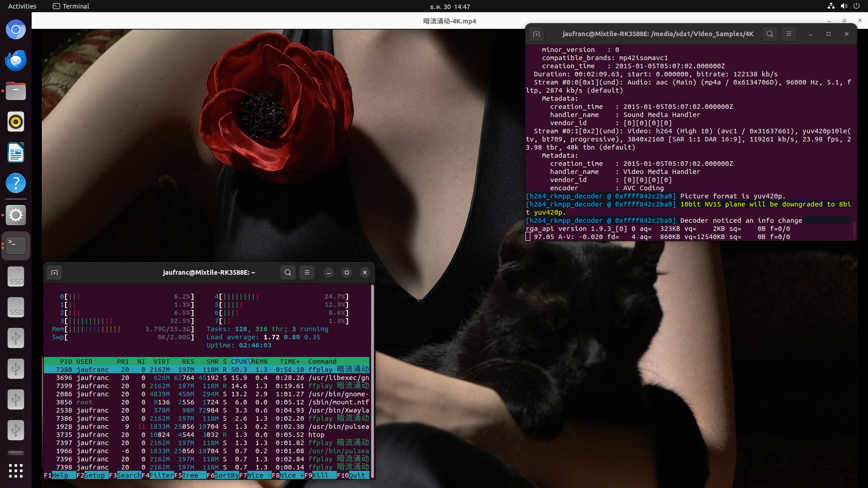Select pulseaudio process row PID 1928

click(207, 427)
